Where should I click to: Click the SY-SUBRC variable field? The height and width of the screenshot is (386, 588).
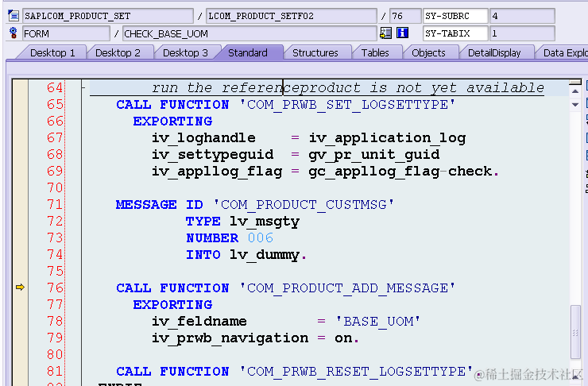click(x=455, y=16)
